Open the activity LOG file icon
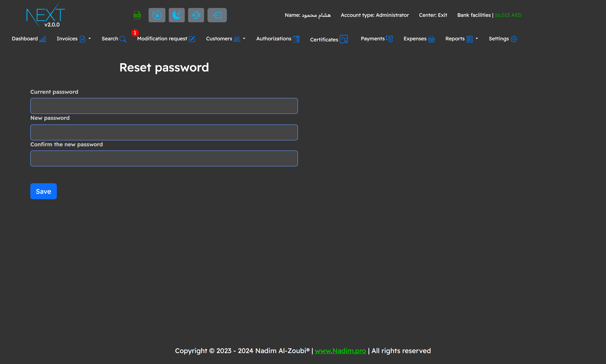The width and height of the screenshot is (606, 364). coord(137,15)
